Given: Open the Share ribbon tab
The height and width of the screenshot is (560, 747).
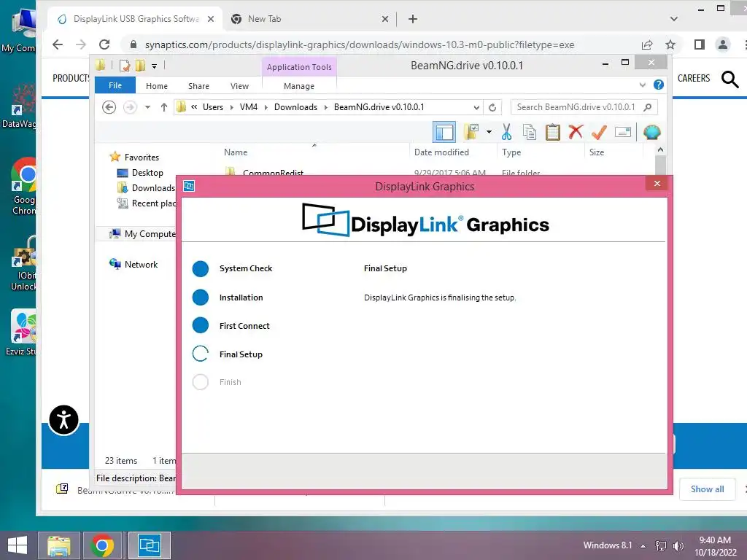Looking at the screenshot, I should 198,86.
